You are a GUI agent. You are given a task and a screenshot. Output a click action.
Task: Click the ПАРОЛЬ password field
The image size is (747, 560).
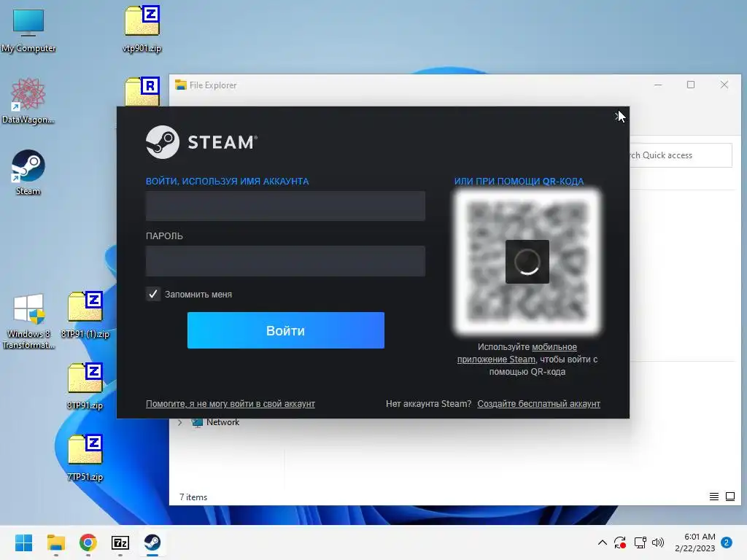click(285, 261)
